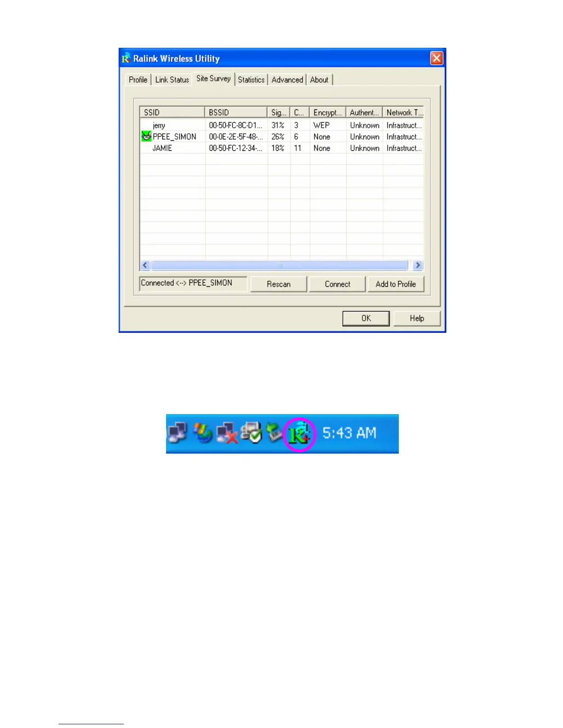Click BSSID 00-50-FC-12-34-... cell
Viewport: 563px width, 728px height.
236,148
